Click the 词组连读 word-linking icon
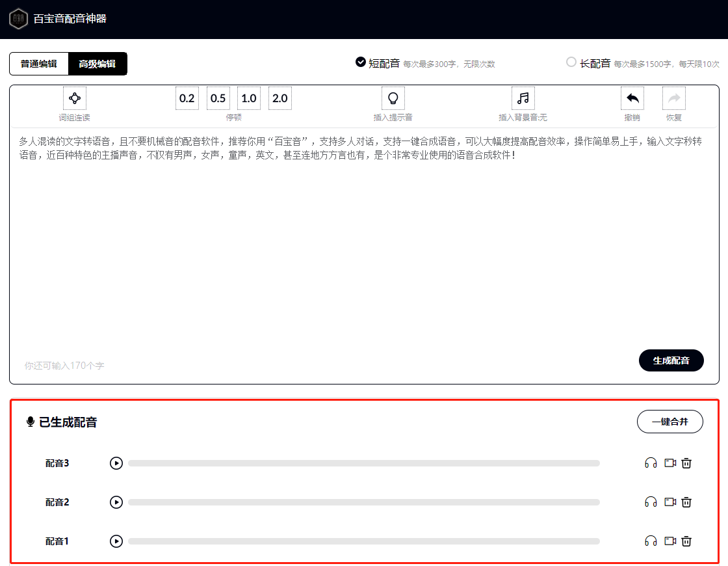Image resolution: width=728 pixels, height=566 pixels. (x=75, y=98)
